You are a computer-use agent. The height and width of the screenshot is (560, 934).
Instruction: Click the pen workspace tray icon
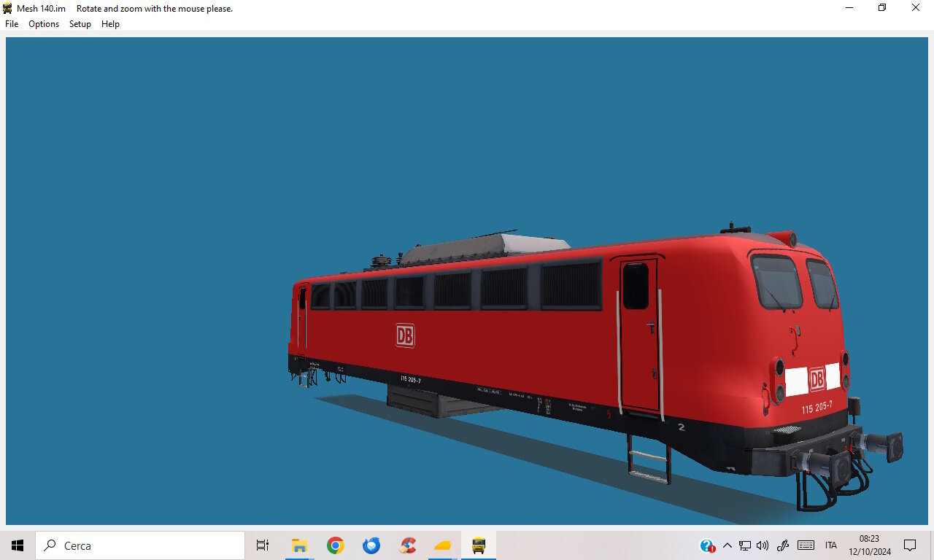click(783, 545)
